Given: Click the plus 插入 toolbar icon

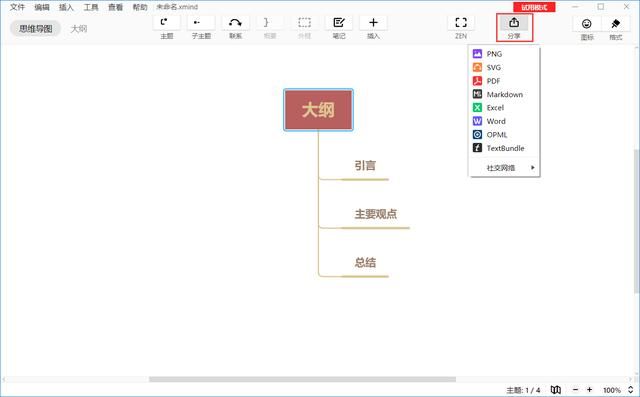Looking at the screenshot, I should pos(373,23).
